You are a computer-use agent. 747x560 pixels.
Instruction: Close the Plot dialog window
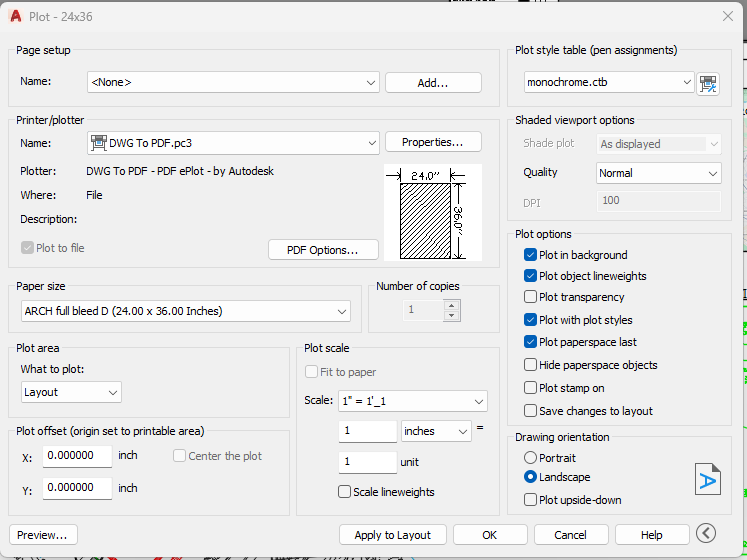(727, 16)
